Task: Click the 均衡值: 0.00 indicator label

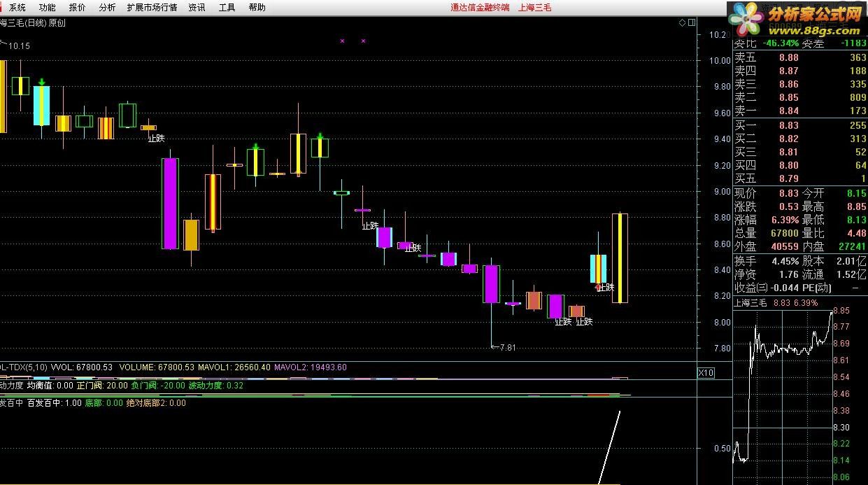Action: coord(50,386)
